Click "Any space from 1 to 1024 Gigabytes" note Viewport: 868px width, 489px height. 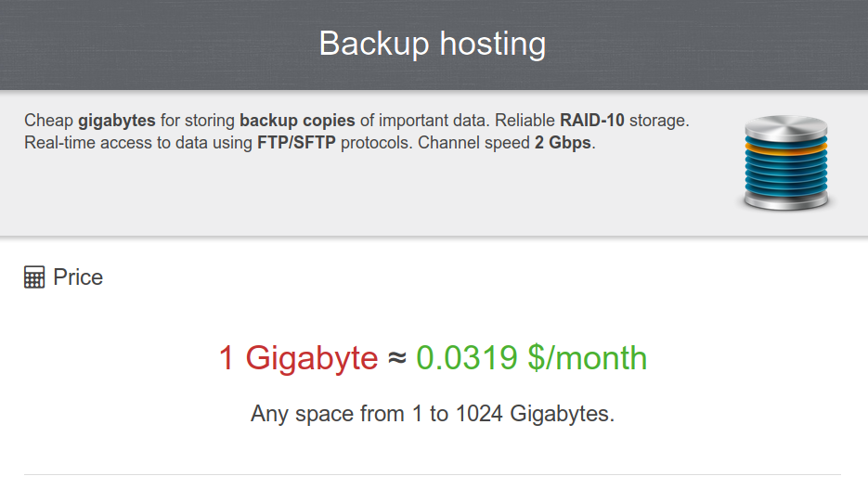coord(433,414)
